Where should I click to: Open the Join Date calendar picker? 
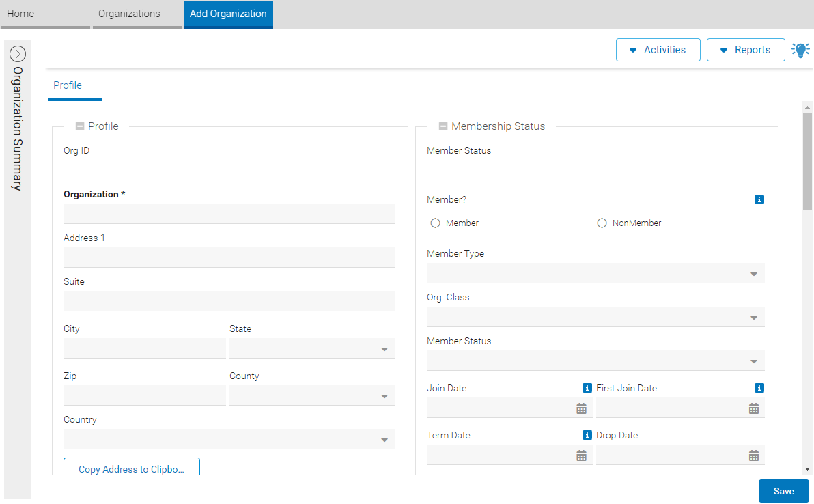coord(581,408)
